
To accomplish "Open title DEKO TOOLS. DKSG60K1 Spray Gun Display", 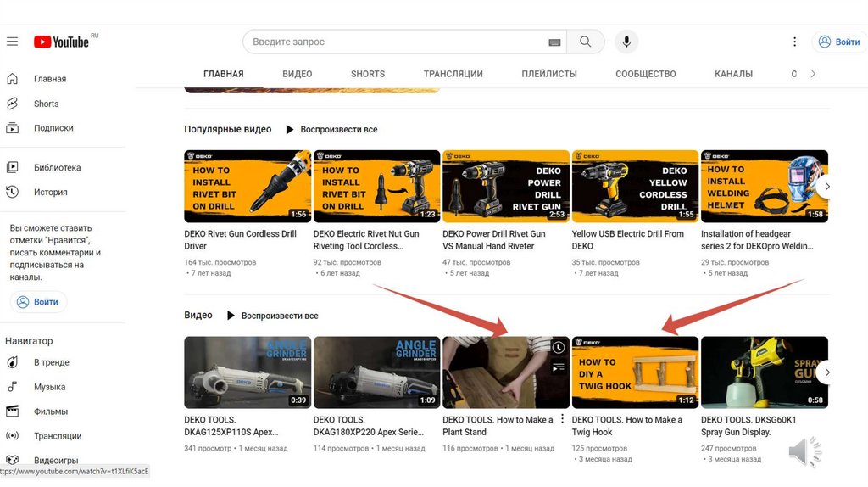I will [x=748, y=426].
